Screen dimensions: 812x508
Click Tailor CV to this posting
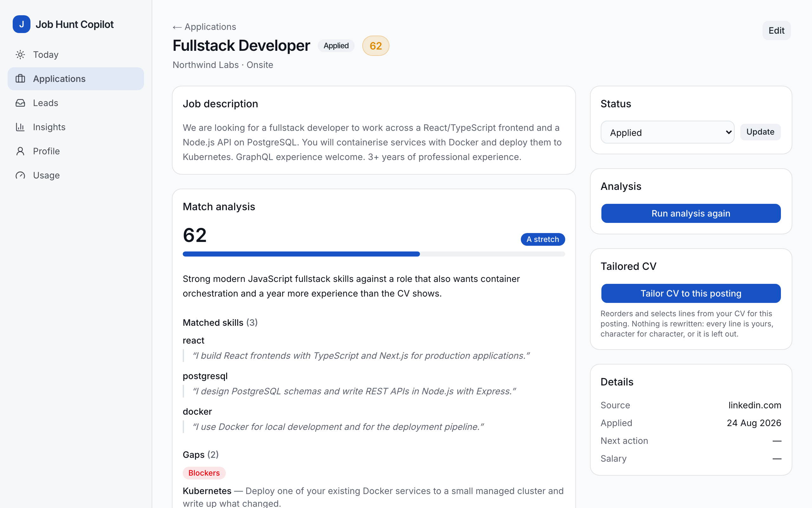pyautogui.click(x=691, y=293)
